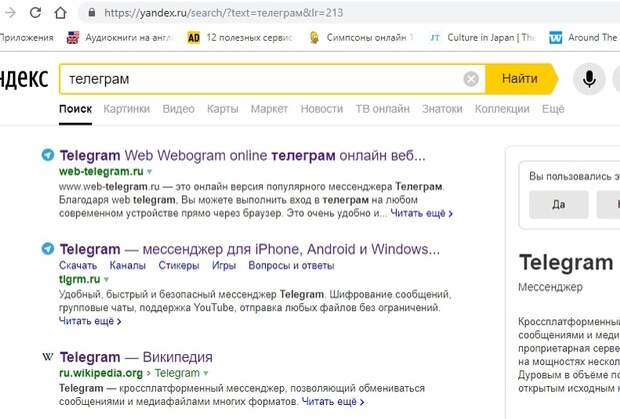Click the padlock icon in address bar
620x419 pixels.
pos(92,12)
